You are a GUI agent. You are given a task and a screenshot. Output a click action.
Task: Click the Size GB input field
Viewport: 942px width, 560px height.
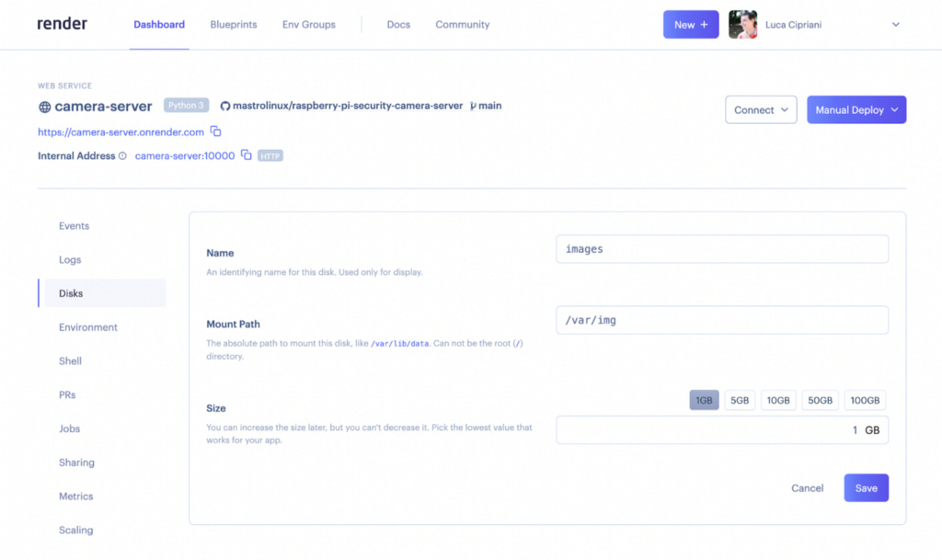click(722, 429)
